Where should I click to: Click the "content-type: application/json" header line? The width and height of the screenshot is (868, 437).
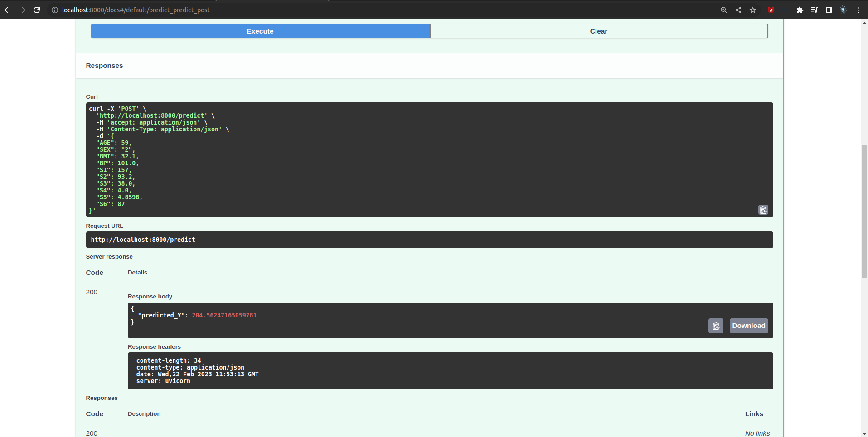point(190,367)
